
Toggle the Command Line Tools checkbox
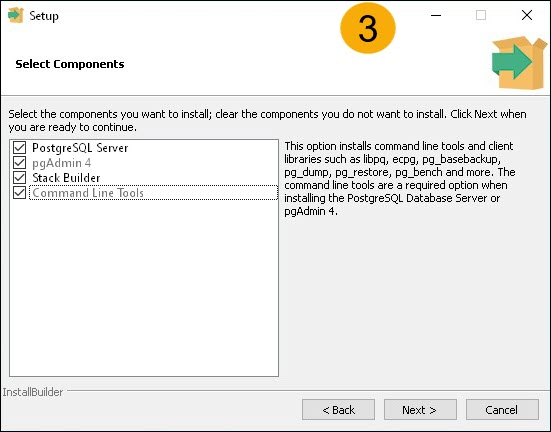(x=19, y=193)
